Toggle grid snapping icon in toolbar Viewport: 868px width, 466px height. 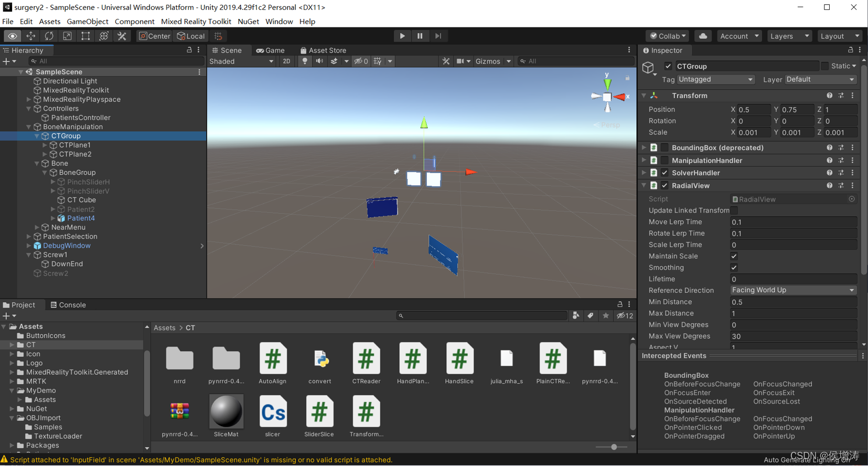(219, 36)
